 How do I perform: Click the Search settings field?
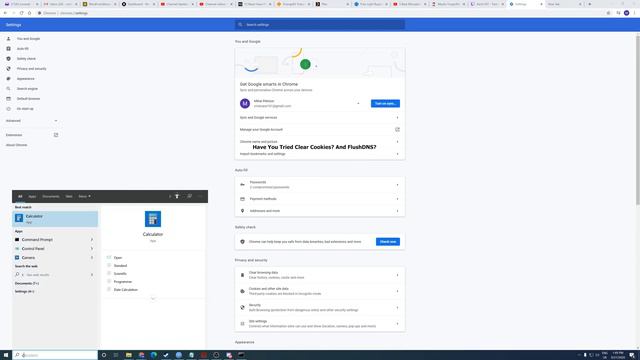[x=320, y=24]
